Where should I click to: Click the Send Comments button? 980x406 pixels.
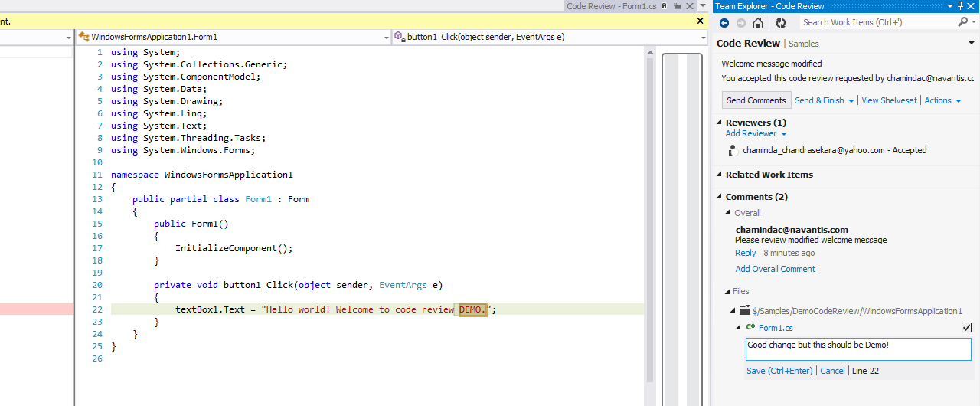tap(756, 100)
